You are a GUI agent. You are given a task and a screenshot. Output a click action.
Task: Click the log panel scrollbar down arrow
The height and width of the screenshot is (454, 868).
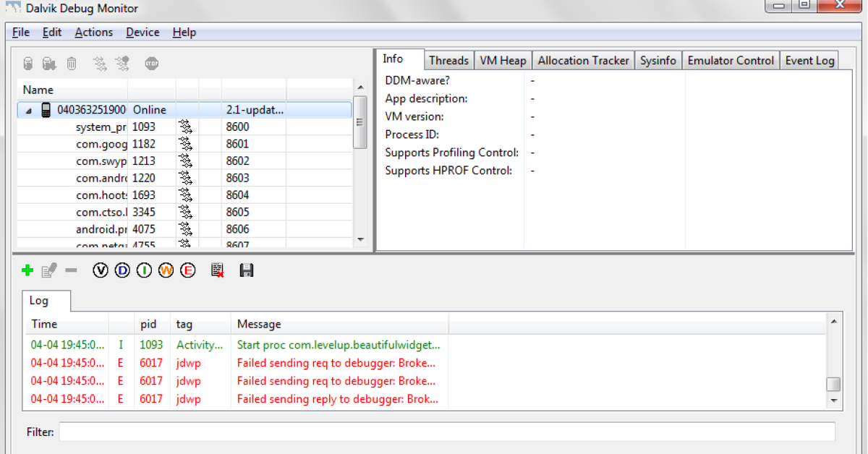(x=833, y=401)
